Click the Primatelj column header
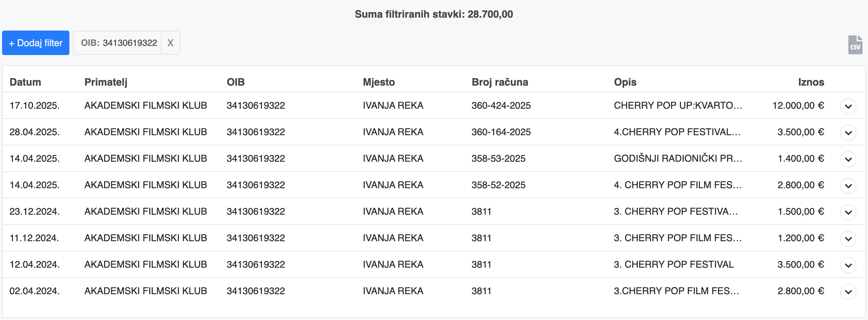The image size is (868, 320). click(x=106, y=82)
